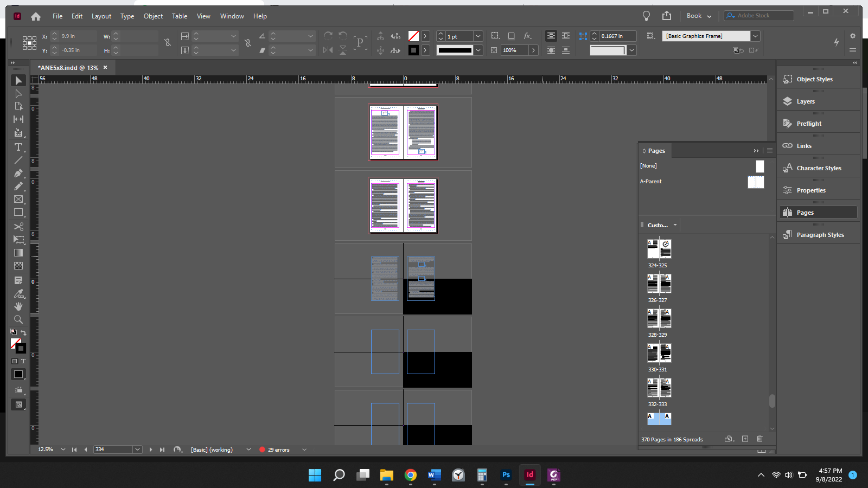Select the Type tool
Image resolution: width=868 pixels, height=488 pixels.
tap(18, 147)
